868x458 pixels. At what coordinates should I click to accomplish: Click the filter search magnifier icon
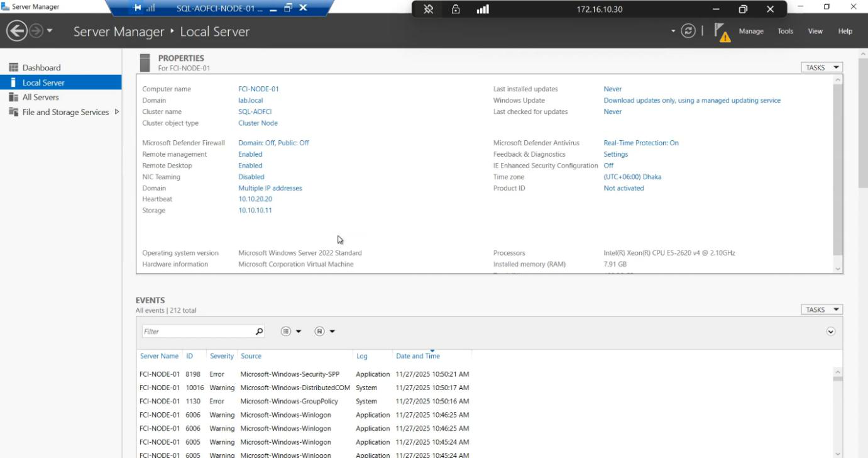(259, 332)
